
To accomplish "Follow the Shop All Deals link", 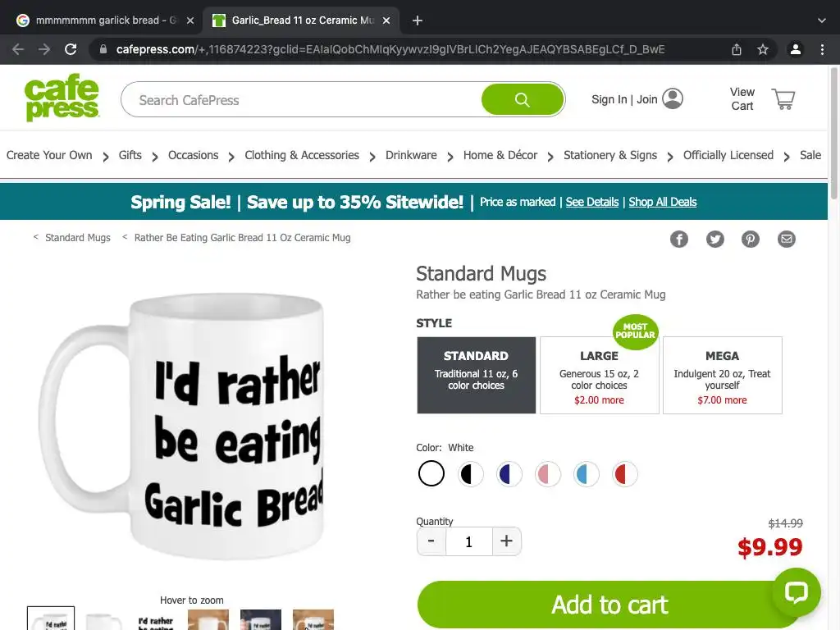I will (x=663, y=202).
